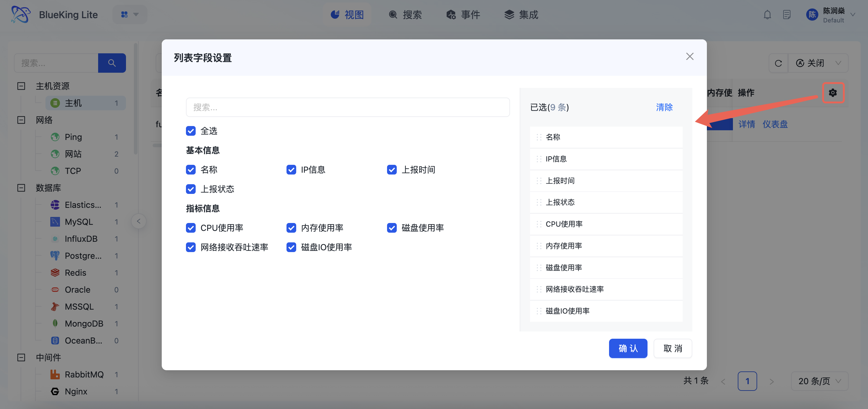Image resolution: width=868 pixels, height=409 pixels.
Task: Switch to the 视图 tab
Action: click(347, 15)
